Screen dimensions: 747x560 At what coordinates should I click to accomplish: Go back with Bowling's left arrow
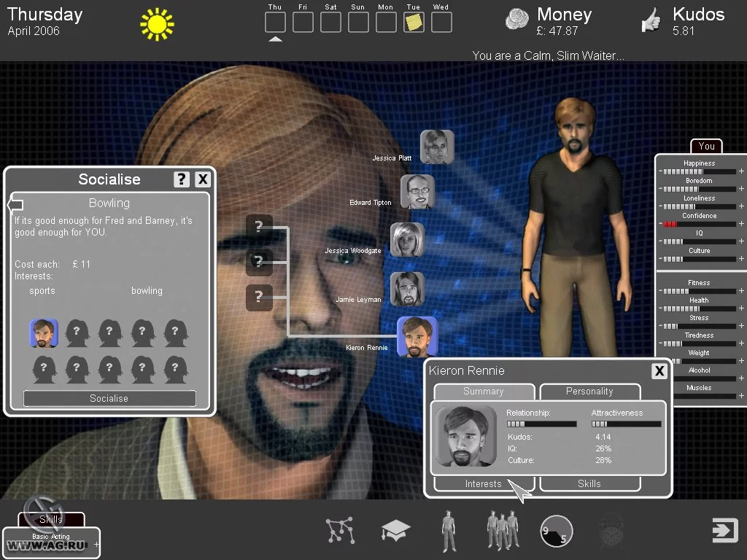tap(16, 205)
